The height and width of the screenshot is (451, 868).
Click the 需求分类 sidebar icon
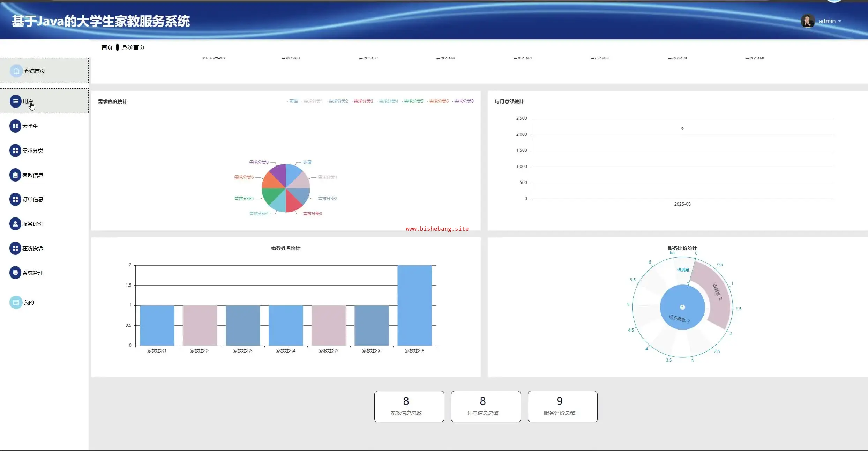pyautogui.click(x=15, y=150)
